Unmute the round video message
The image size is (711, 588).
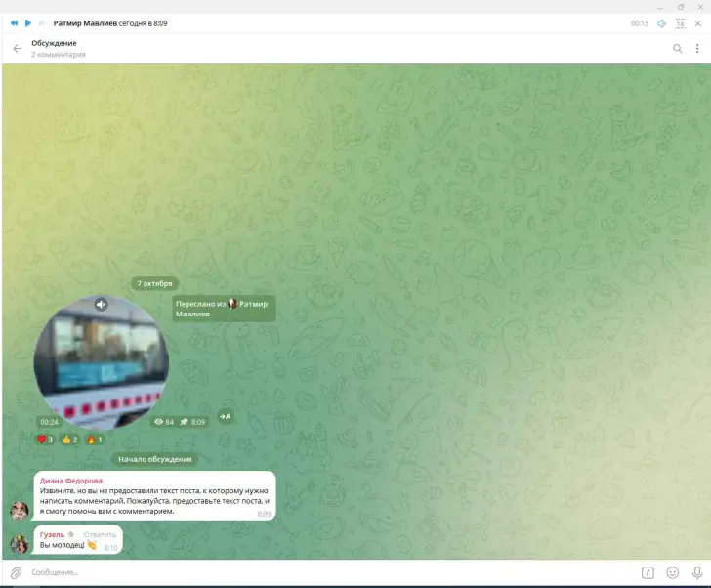(x=101, y=305)
